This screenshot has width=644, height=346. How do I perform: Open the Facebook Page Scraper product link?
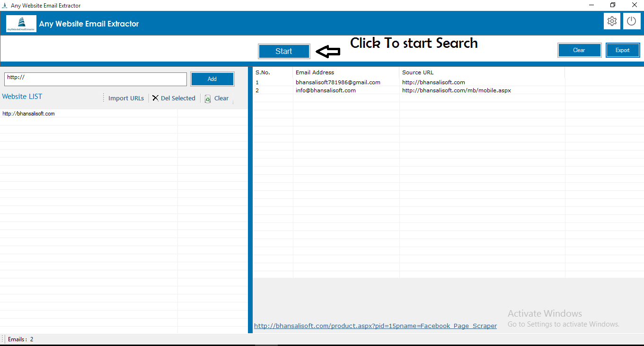[375, 326]
